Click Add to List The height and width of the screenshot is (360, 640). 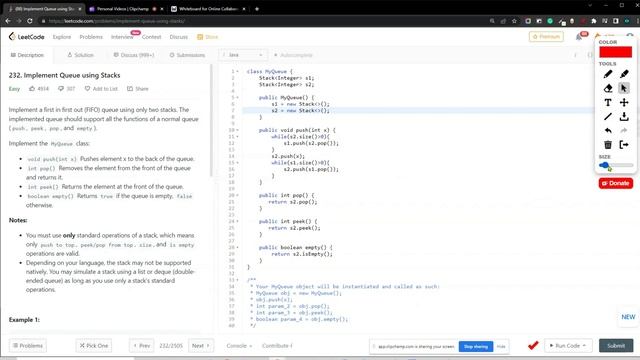101,89
